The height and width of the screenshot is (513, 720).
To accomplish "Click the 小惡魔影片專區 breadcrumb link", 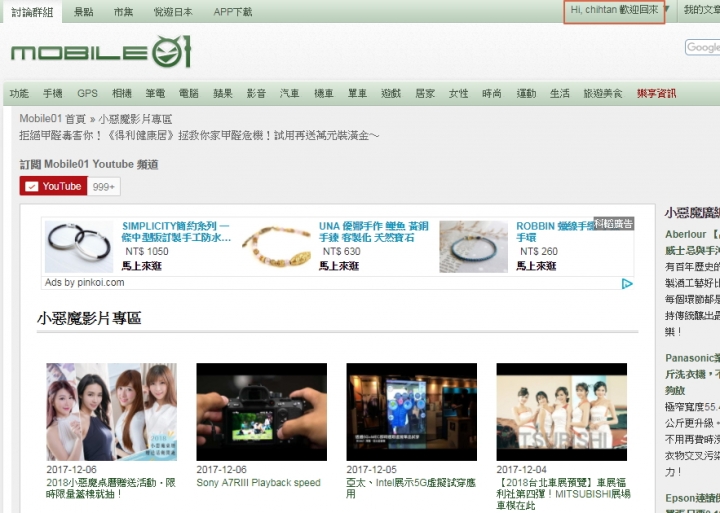I will tap(135, 119).
